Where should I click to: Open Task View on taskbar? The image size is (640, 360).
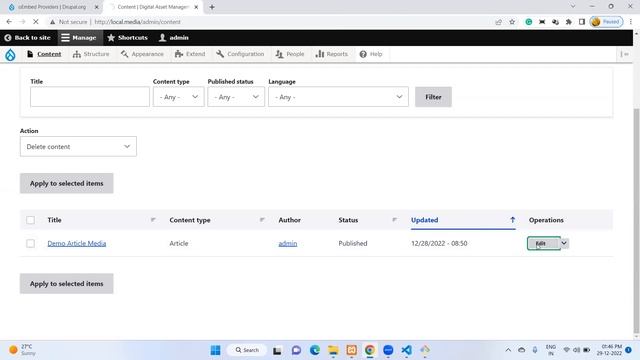[x=278, y=350]
